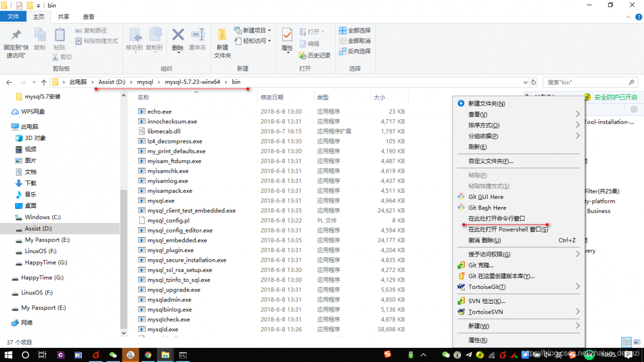Click mysql in the address breadcrumb

point(145,82)
